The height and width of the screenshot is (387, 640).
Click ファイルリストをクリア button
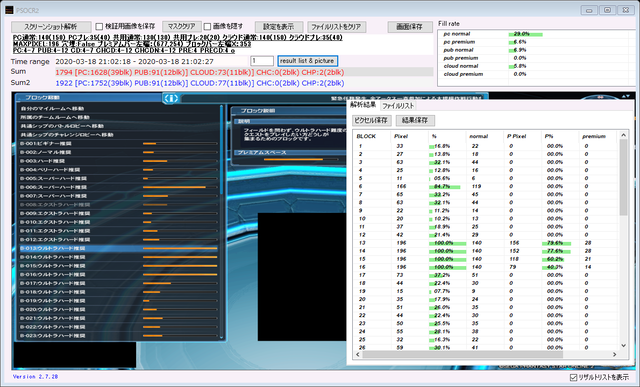337,27
